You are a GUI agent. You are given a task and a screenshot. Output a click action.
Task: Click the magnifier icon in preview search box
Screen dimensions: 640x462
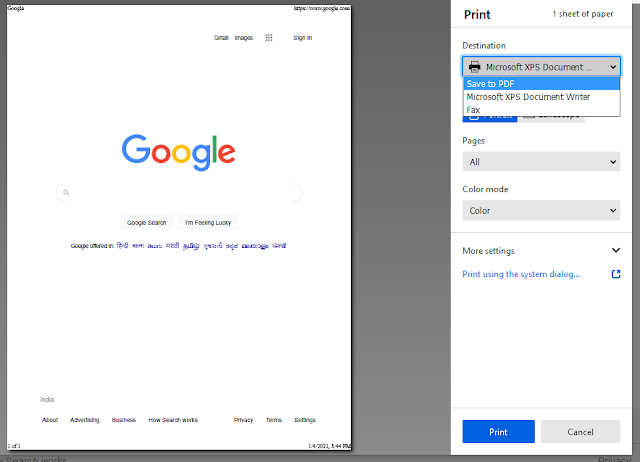pos(66,192)
